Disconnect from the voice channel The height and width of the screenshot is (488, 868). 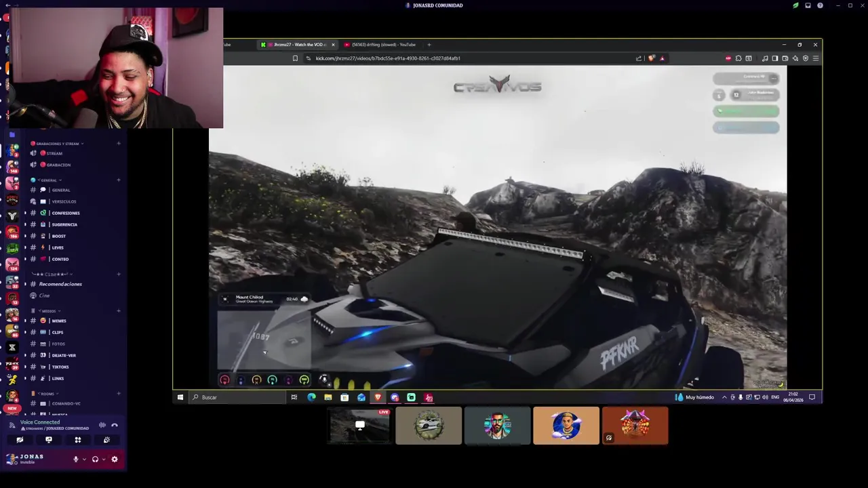coord(115,425)
